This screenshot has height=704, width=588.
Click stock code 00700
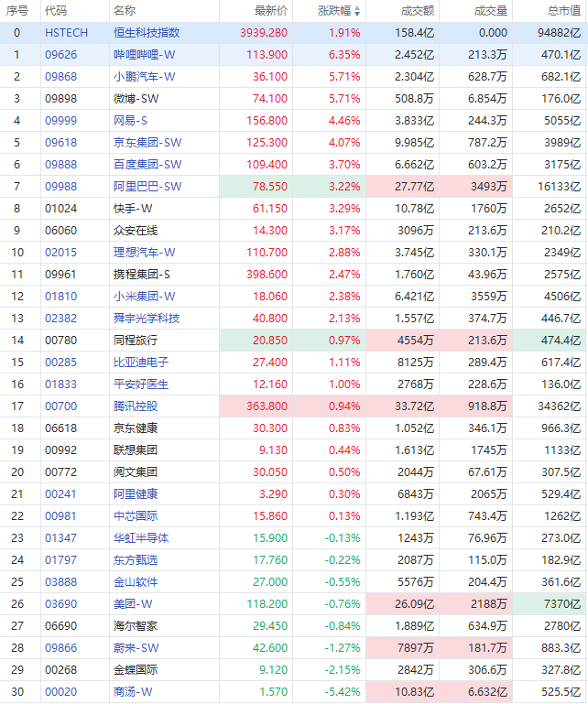coord(61,406)
